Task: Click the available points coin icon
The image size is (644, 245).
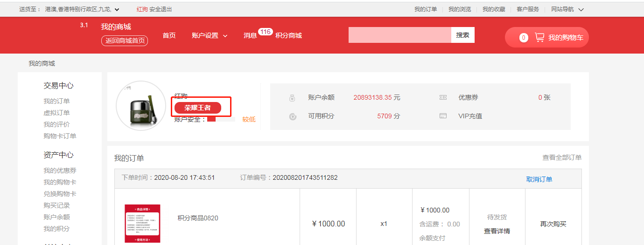Action: (x=292, y=116)
